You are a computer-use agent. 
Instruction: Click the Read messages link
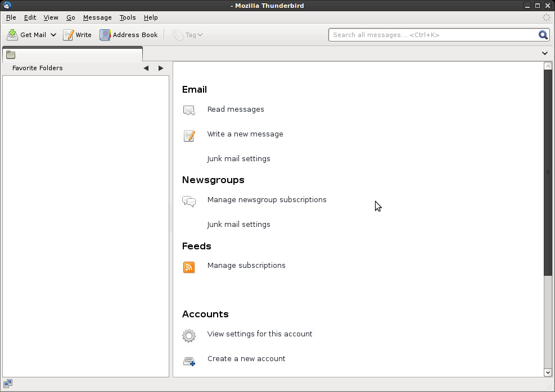pos(236,109)
